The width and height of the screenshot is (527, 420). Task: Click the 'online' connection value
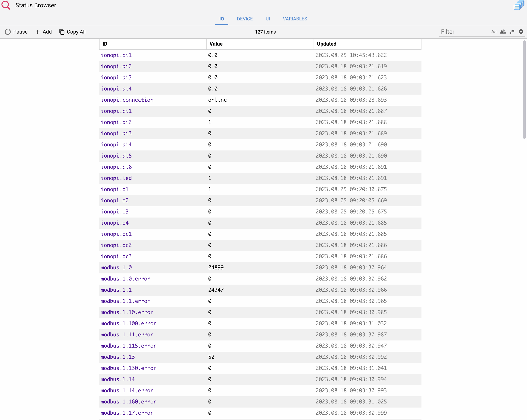pos(218,100)
